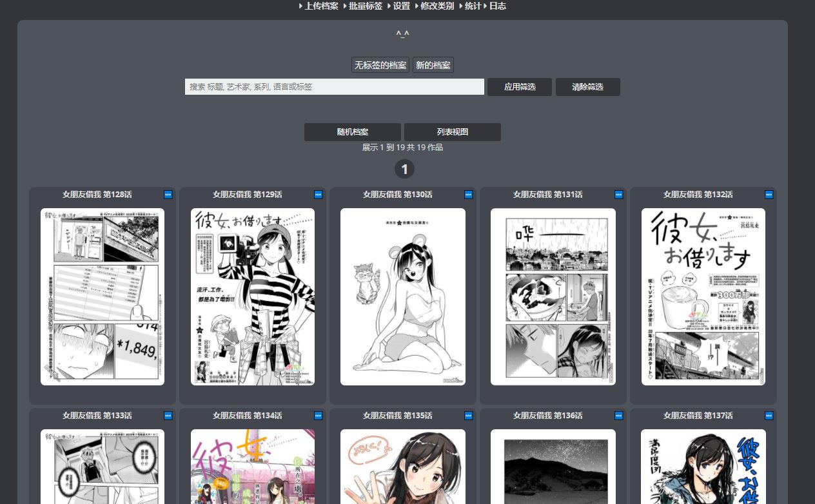Open cover thumbnail of 第130话

tap(403, 296)
